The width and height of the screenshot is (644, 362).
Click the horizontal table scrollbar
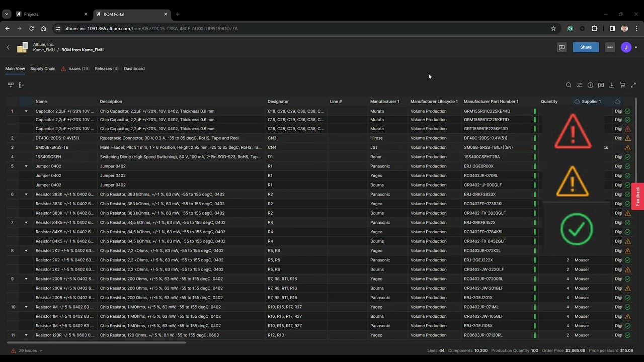point(96,343)
